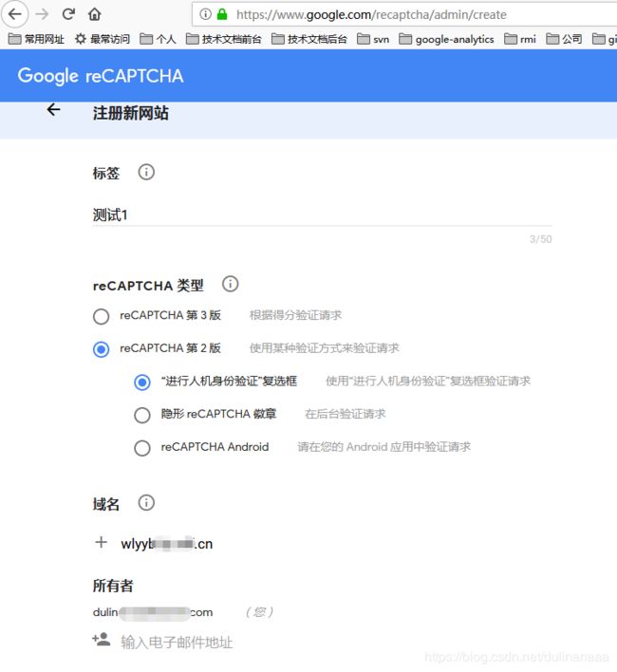This screenshot has height=672, width=617.
Task: Open the 技术文档前台 bookmark folder
Action: pyautogui.click(x=224, y=40)
